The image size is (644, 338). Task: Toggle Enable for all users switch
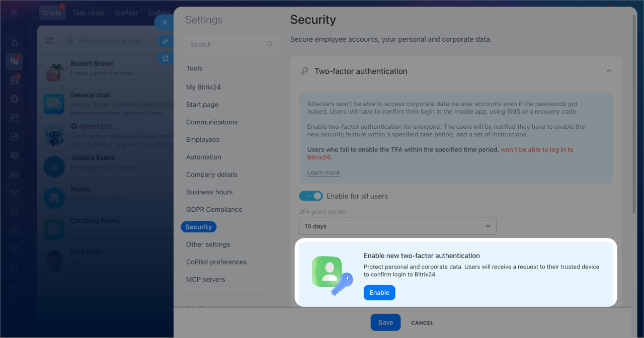310,196
